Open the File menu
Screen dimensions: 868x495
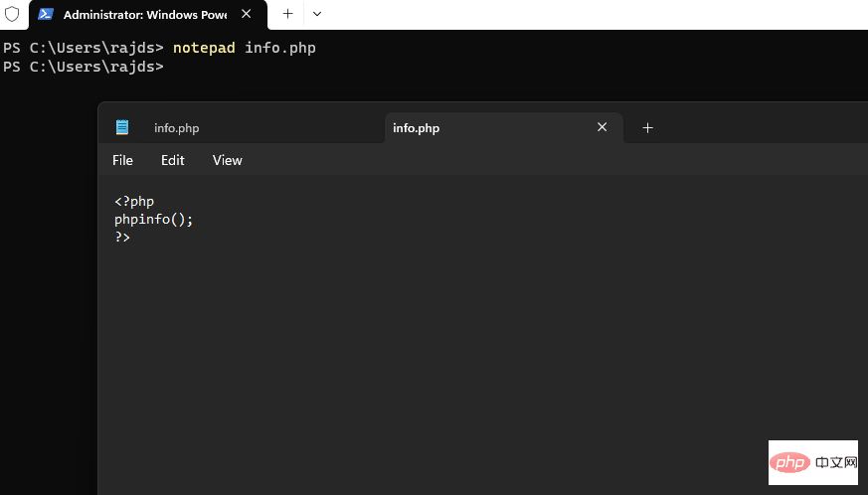pos(122,160)
